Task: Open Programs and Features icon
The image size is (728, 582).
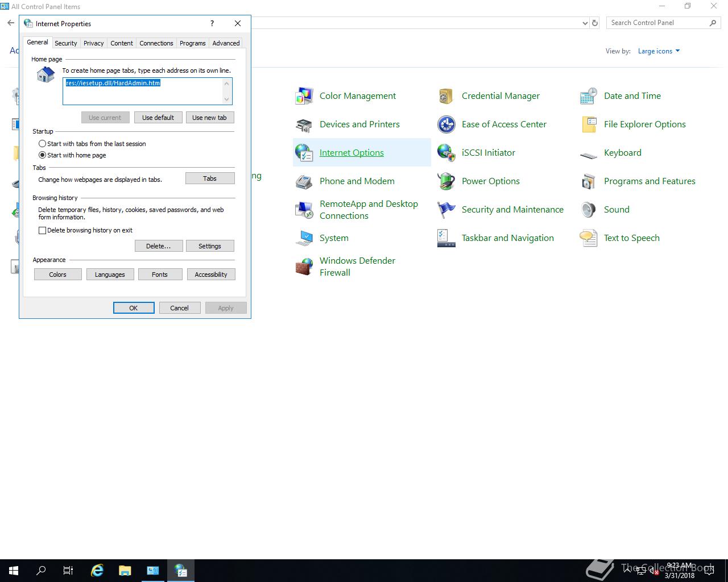Action: click(x=589, y=181)
